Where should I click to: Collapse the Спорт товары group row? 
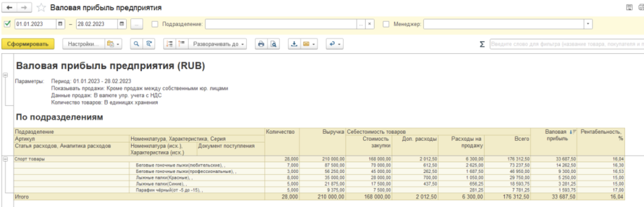(x=5, y=159)
